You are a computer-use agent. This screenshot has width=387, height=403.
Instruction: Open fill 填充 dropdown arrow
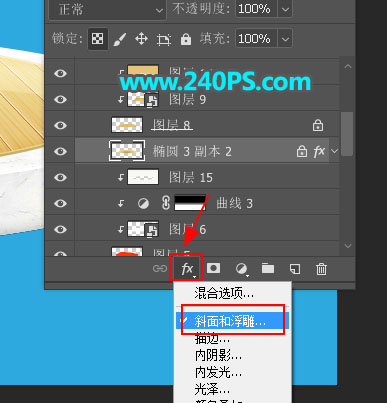[x=285, y=39]
